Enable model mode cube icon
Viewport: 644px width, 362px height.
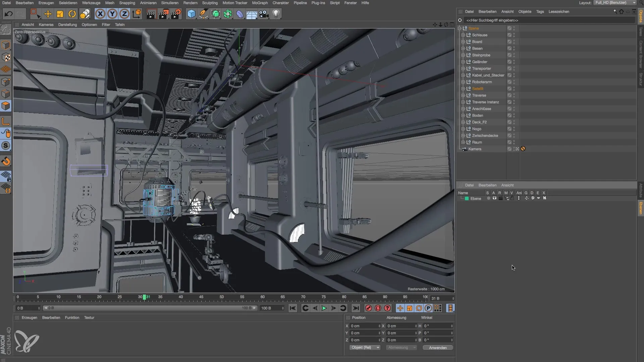[6, 45]
